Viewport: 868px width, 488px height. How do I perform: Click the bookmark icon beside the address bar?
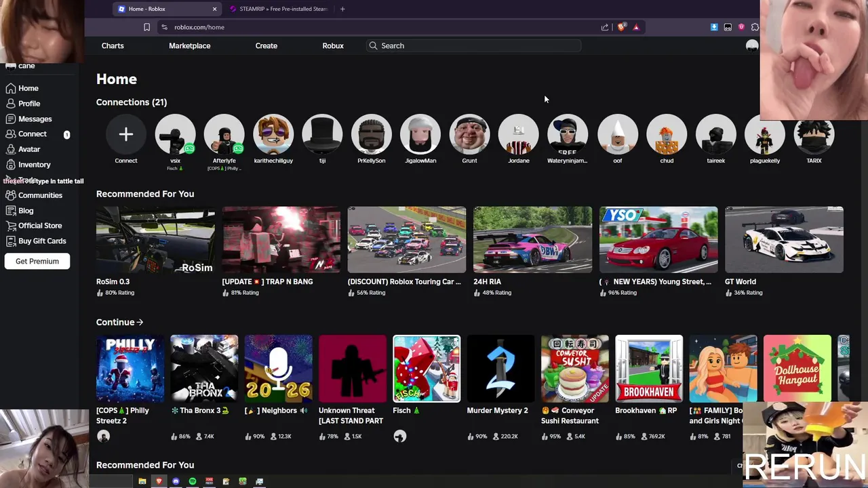point(146,27)
